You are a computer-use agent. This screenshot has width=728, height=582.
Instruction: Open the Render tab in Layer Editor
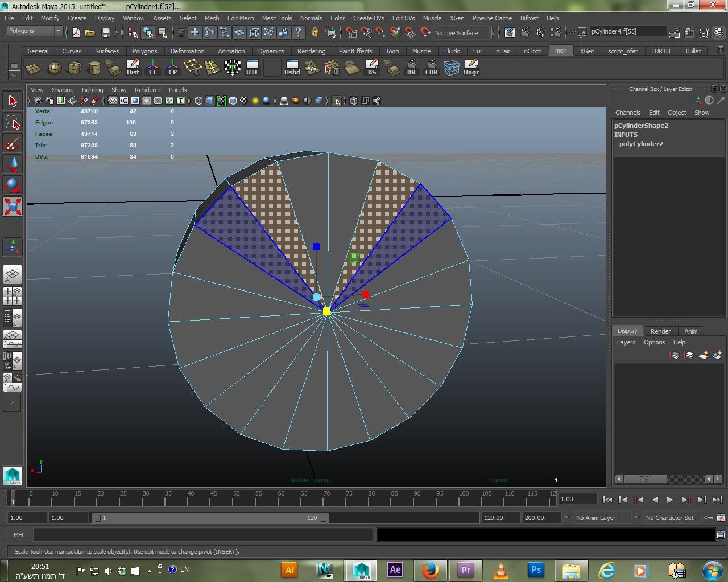[x=660, y=331]
